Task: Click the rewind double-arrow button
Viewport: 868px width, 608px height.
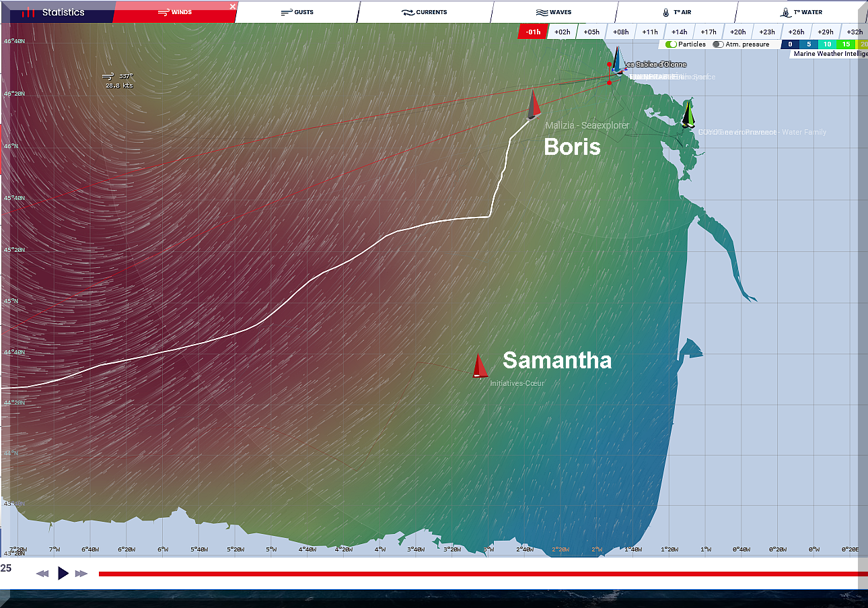Action: (x=42, y=574)
